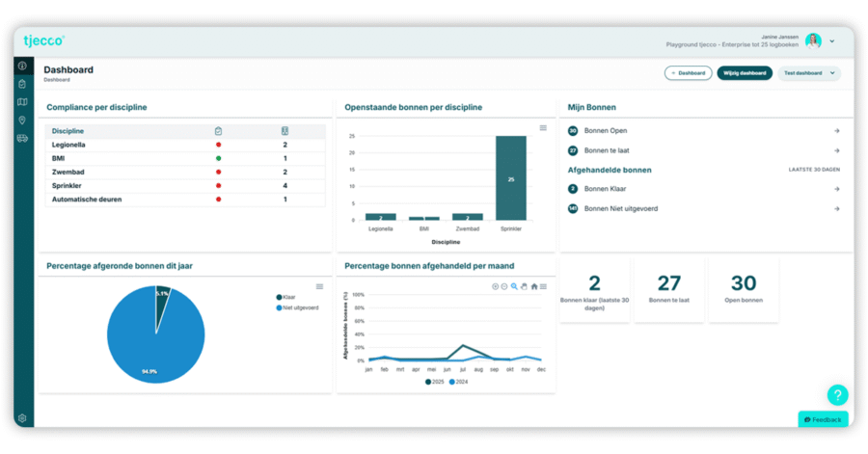Click the red status dot for Legionella
This screenshot has height=454, width=868.
218,145
